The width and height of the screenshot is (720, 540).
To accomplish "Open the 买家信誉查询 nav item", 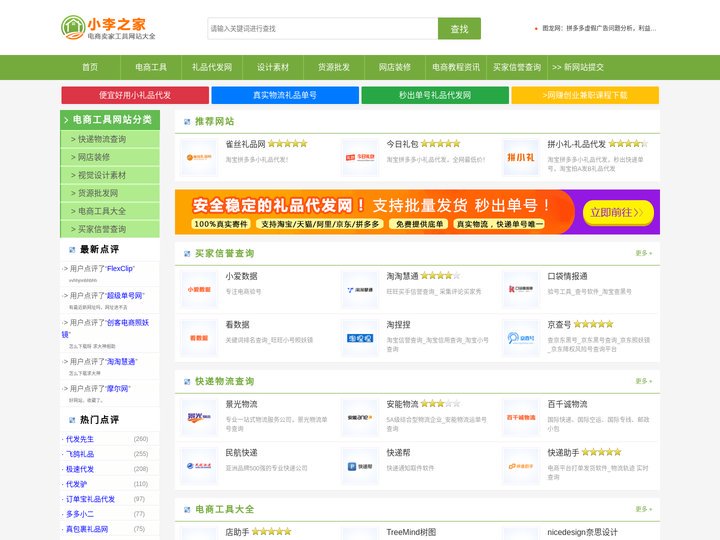I will [x=517, y=67].
